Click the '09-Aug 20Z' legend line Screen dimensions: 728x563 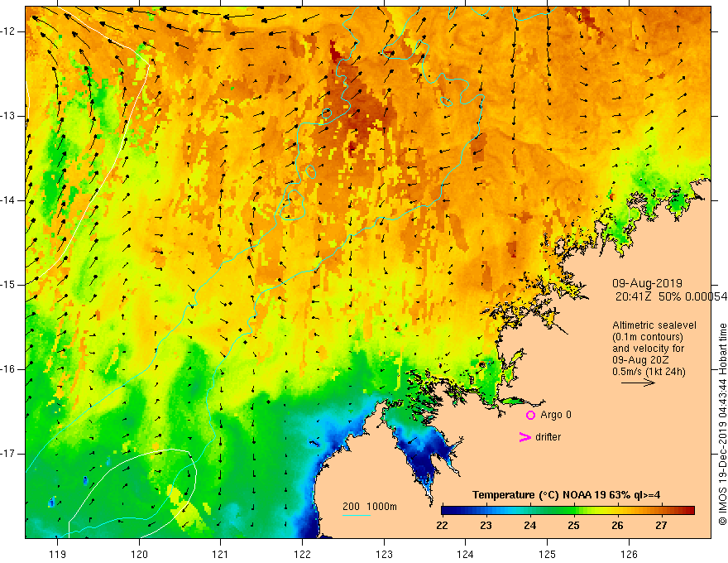(x=642, y=360)
